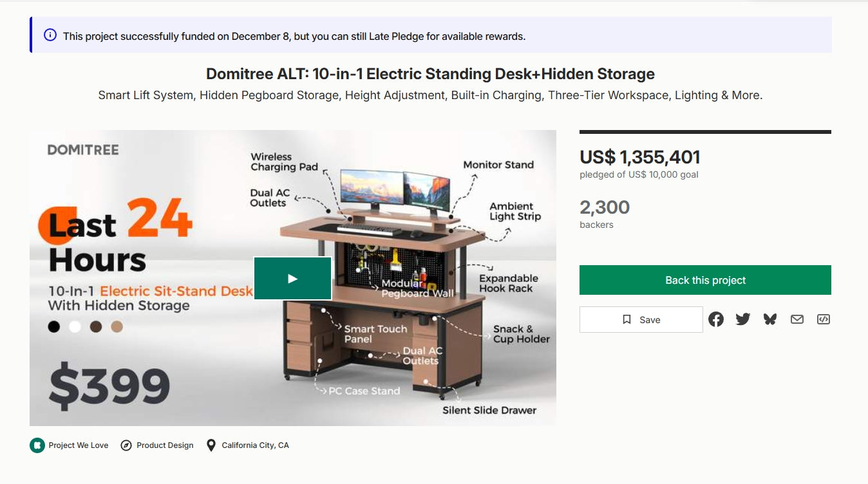Play the project video

(x=292, y=278)
